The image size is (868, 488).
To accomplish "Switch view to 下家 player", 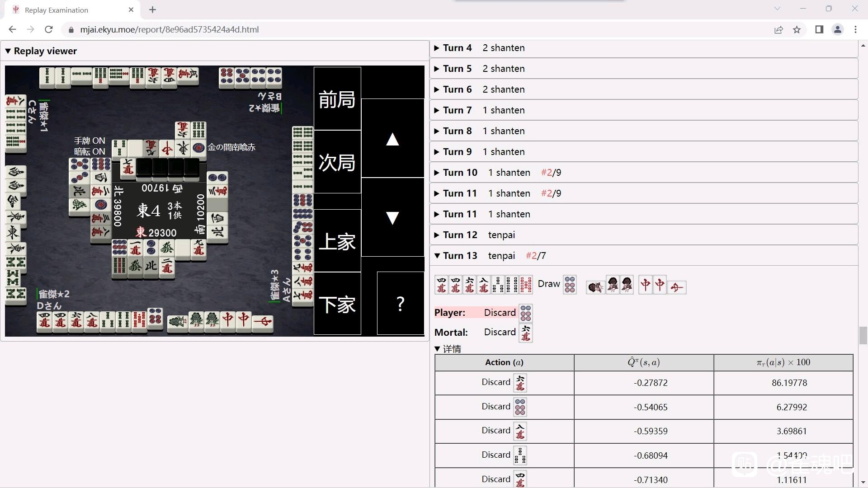I will pyautogui.click(x=337, y=304).
